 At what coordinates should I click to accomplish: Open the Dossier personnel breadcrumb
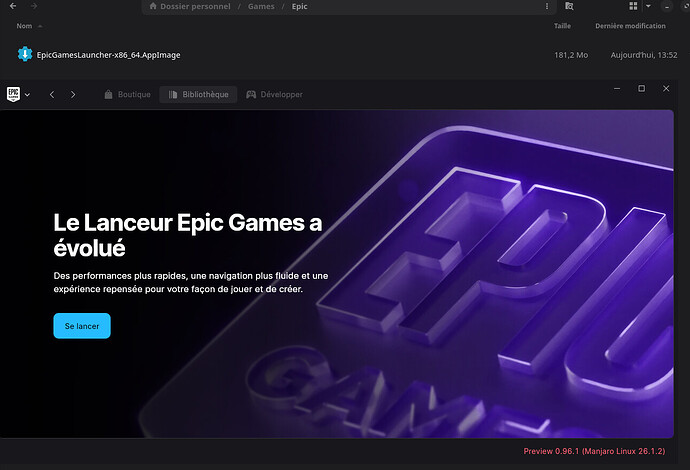click(195, 6)
